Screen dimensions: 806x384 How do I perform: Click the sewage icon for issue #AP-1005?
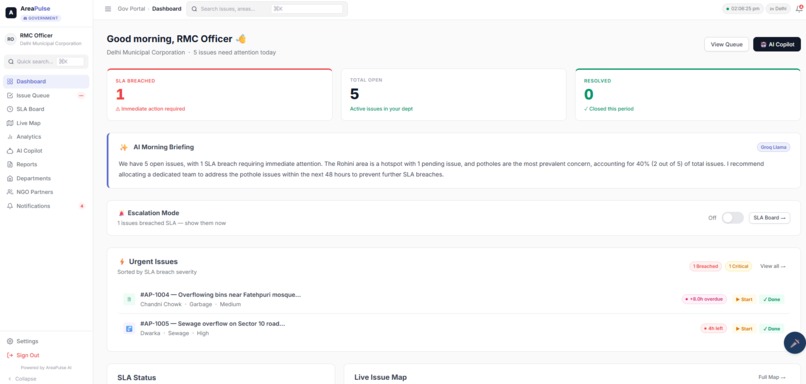pos(129,328)
